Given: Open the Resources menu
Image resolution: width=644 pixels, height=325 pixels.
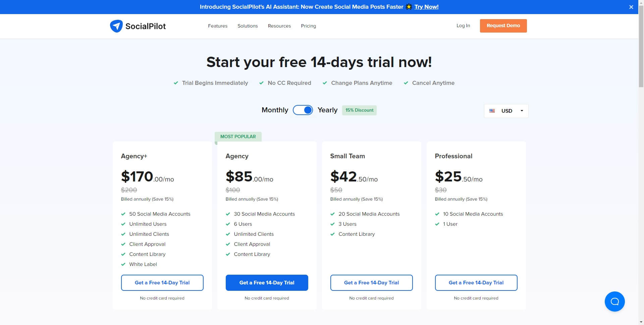Looking at the screenshot, I should 279,26.
